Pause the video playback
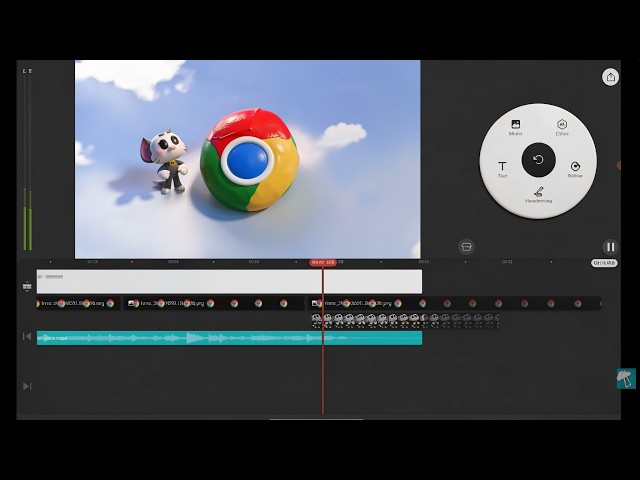640x480 pixels. tap(611, 247)
